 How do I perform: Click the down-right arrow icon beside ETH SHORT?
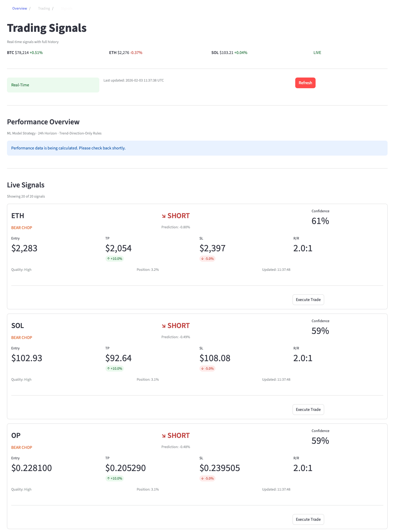[164, 216]
